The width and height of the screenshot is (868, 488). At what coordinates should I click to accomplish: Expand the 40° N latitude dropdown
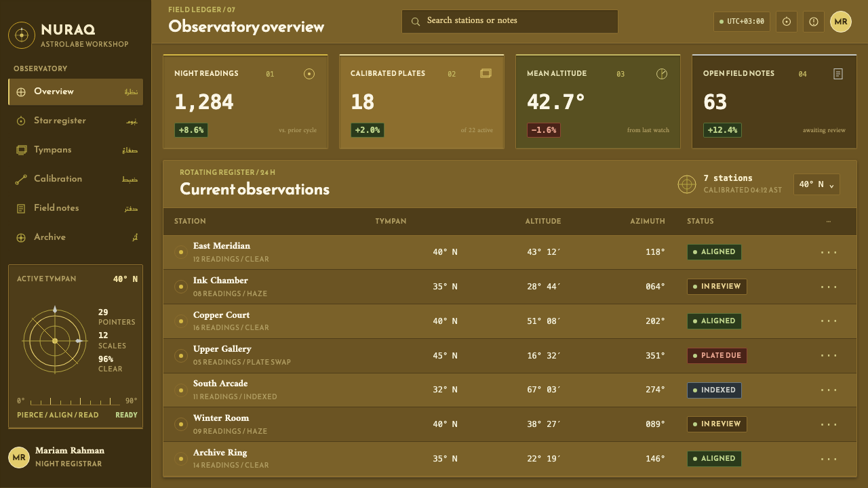coord(816,184)
